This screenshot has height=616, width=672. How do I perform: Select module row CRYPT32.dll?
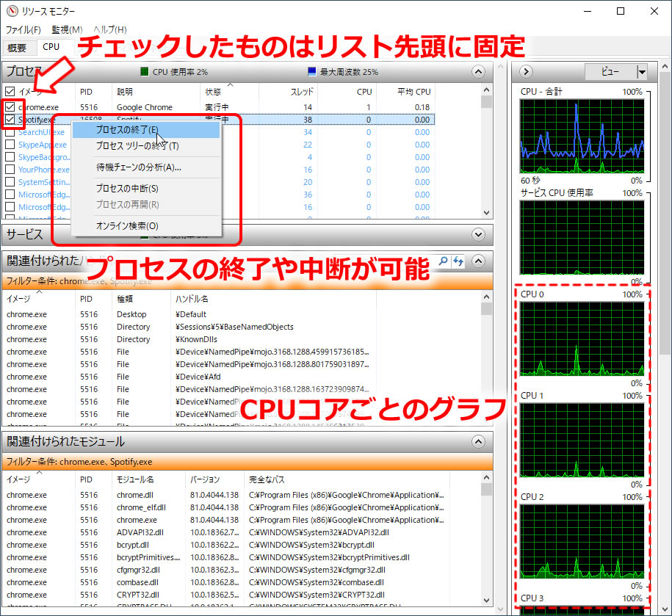[137, 595]
